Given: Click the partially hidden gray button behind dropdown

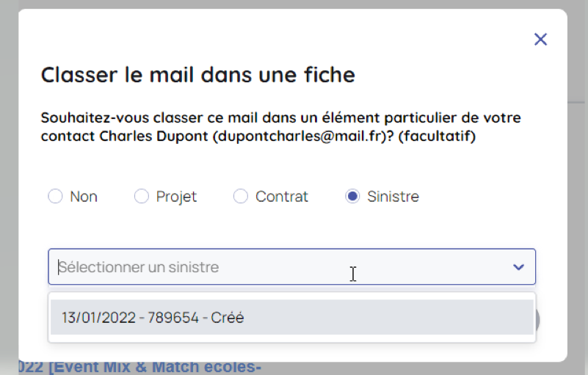Looking at the screenshot, I should (538, 320).
